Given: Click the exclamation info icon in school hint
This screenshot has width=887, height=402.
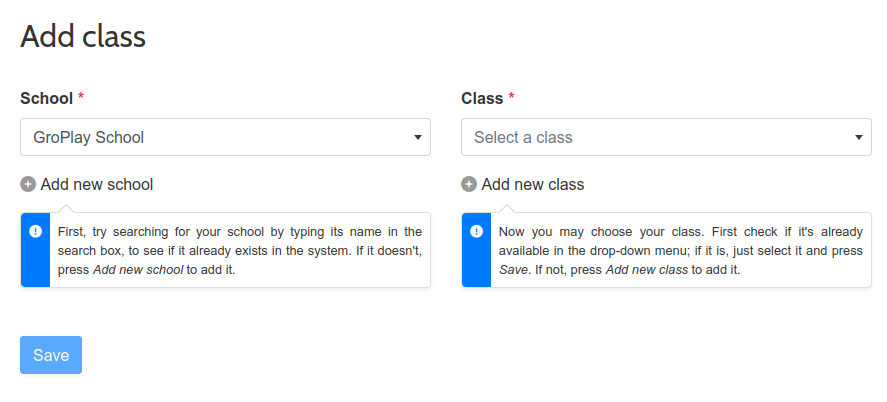Looking at the screenshot, I should 36,231.
